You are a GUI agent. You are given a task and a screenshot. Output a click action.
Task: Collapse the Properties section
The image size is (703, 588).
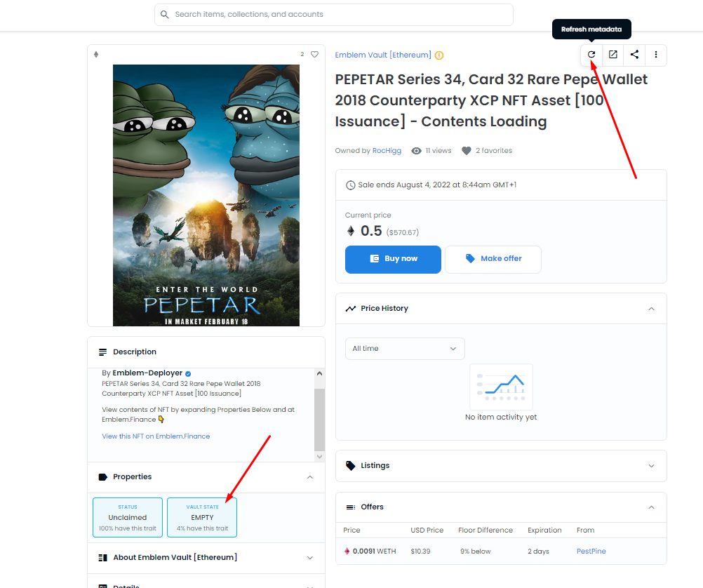tap(310, 476)
